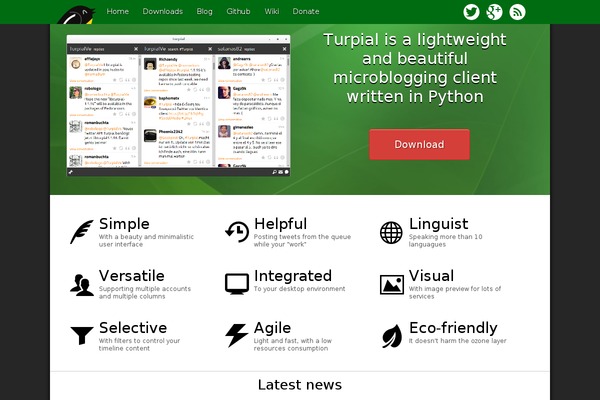Click the Selective heading
600x400 pixels.
coord(133,328)
